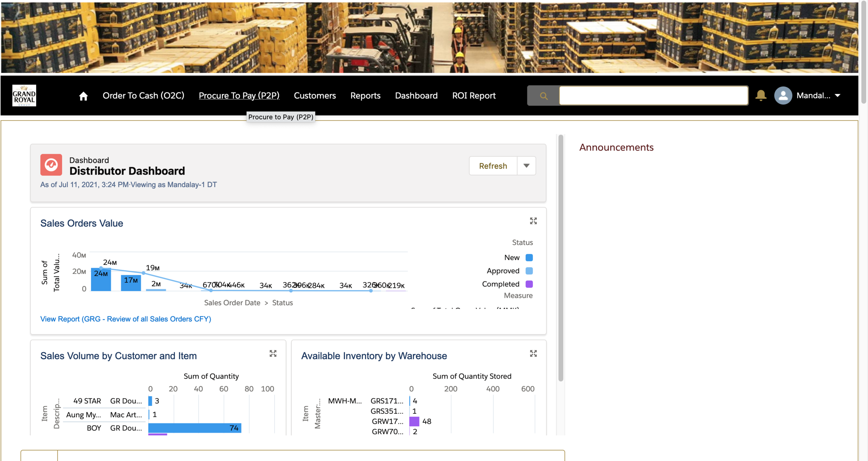Click the Refresh button
868x461 pixels.
click(x=493, y=166)
